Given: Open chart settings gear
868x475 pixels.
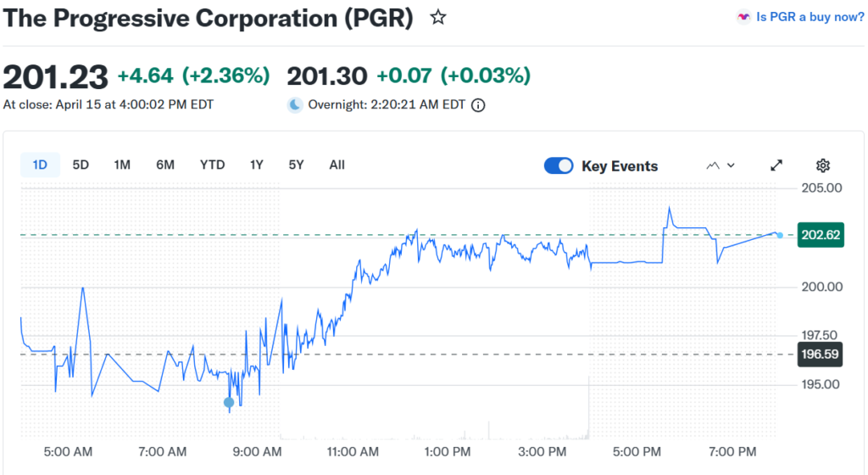Looking at the screenshot, I should (x=822, y=165).
